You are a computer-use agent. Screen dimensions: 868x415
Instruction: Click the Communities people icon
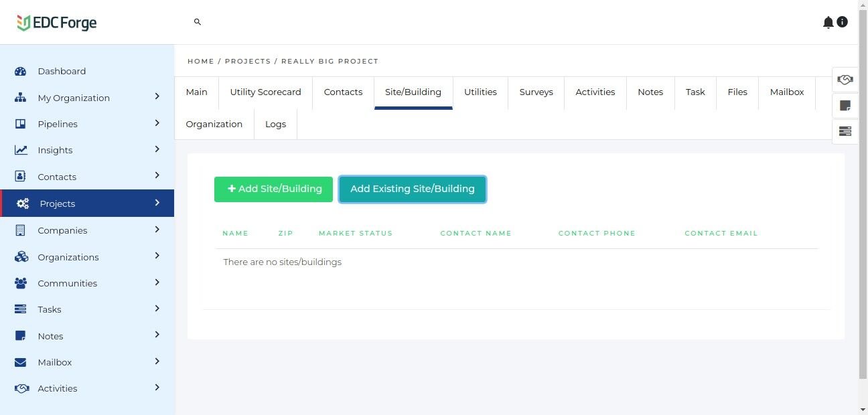(x=21, y=283)
